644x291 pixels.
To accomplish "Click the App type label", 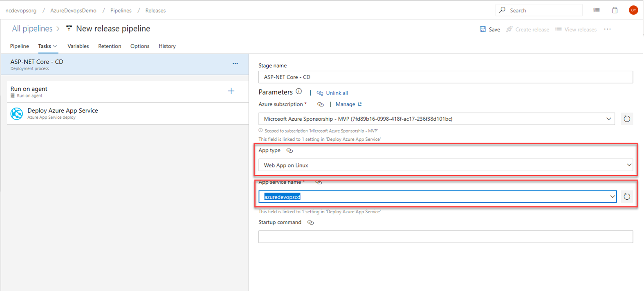I will pos(269,151).
